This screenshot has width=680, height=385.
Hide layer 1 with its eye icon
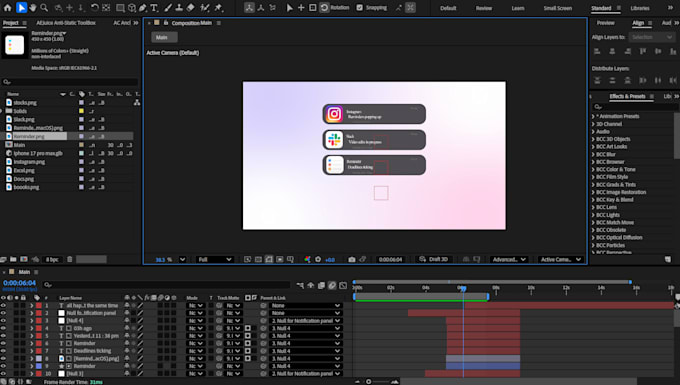click(x=3, y=306)
